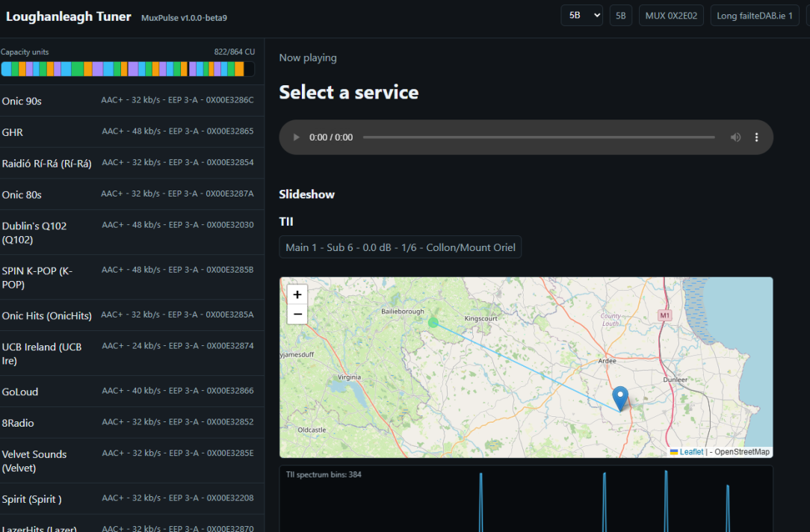Zoom in on the map
Image resolution: width=810 pixels, height=532 pixels.
[297, 294]
